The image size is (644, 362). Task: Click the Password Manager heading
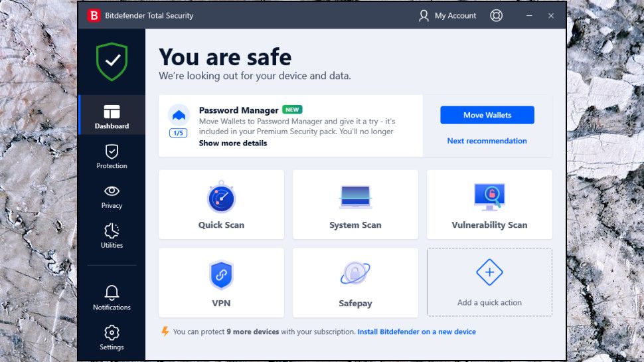click(238, 110)
